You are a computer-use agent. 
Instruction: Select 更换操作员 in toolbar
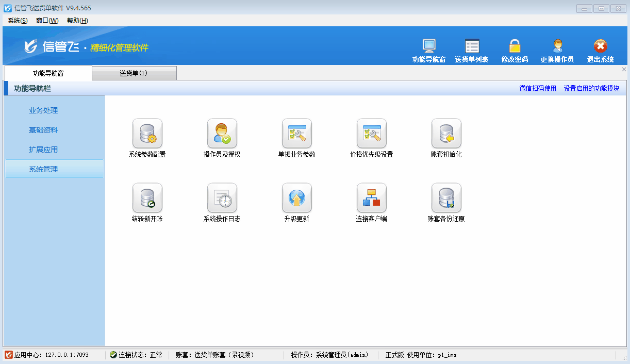(557, 51)
